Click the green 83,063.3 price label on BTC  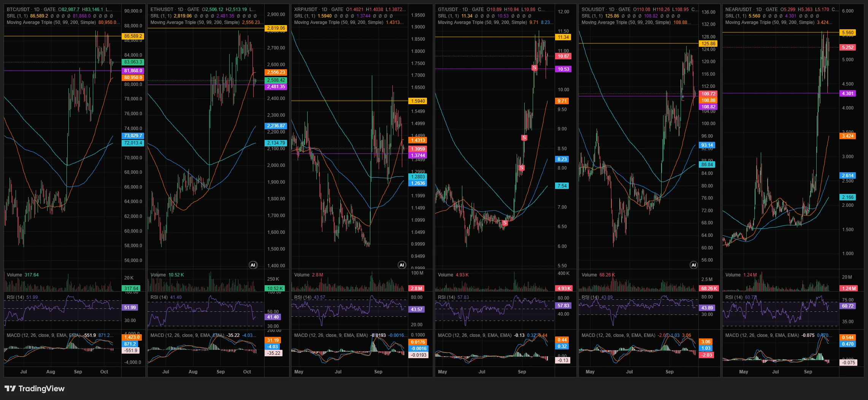133,62
